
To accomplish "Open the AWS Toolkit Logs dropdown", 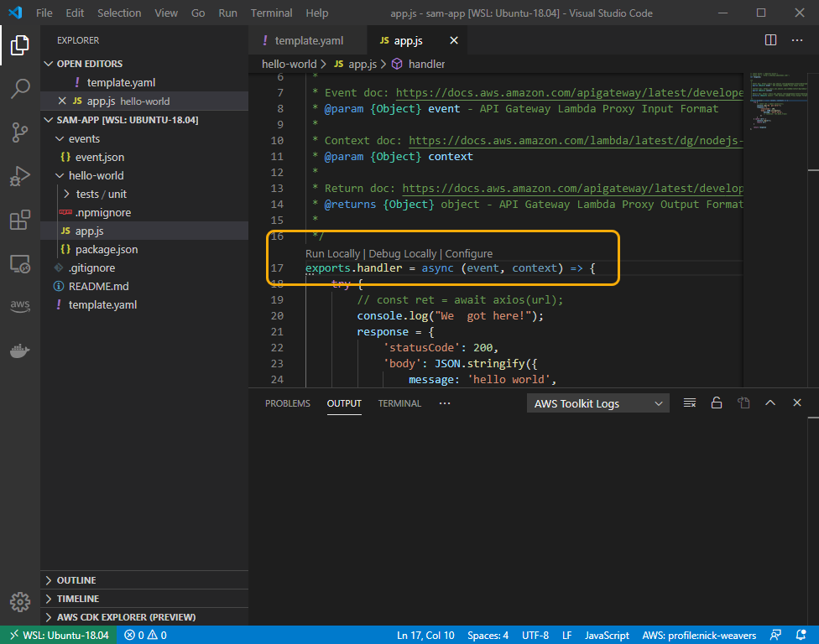I will click(597, 403).
